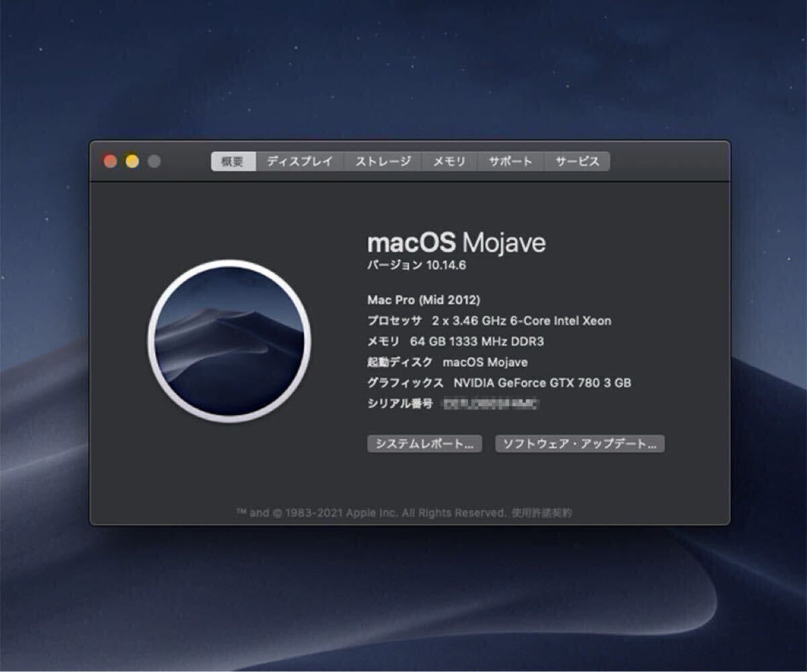Click the 1983-2021 Apple Inc. copyright text

point(371,513)
